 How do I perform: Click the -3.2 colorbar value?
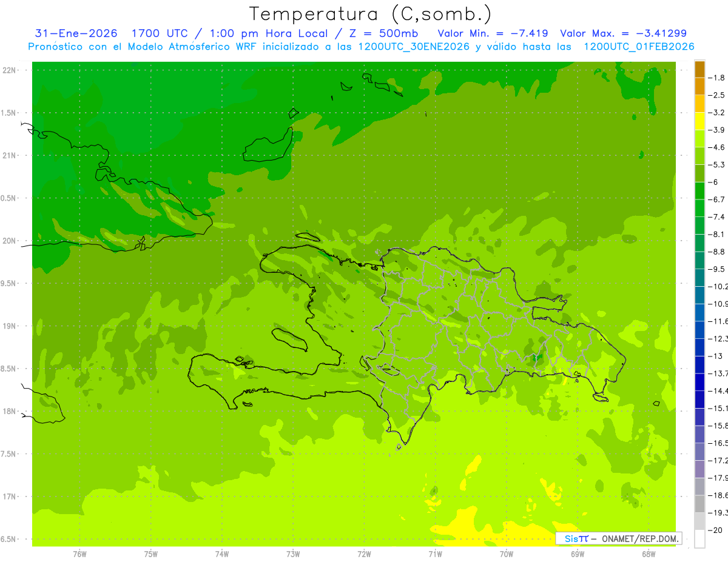(x=717, y=113)
